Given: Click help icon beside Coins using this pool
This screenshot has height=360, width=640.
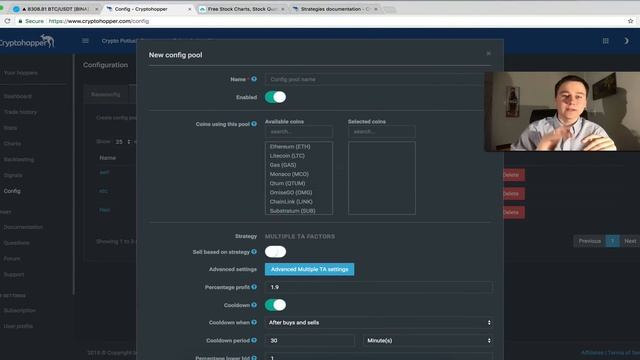Looking at the screenshot, I should click(x=254, y=124).
